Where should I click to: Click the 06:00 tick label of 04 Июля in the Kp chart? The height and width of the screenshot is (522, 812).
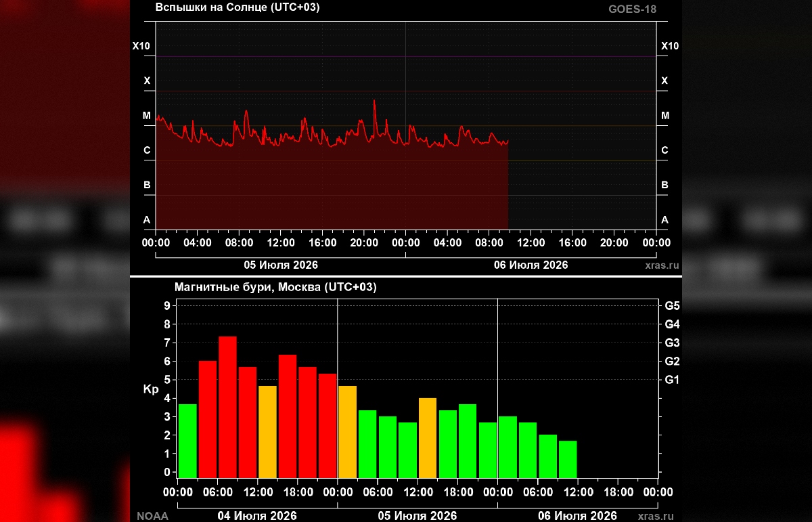click(x=217, y=493)
